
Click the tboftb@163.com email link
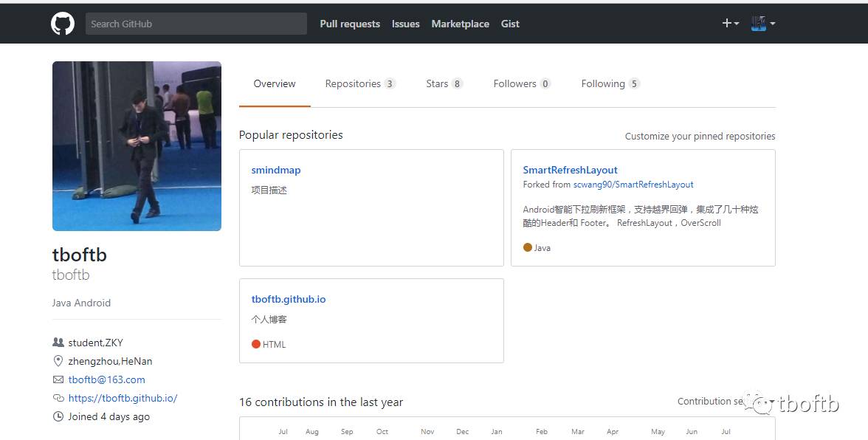tap(107, 379)
